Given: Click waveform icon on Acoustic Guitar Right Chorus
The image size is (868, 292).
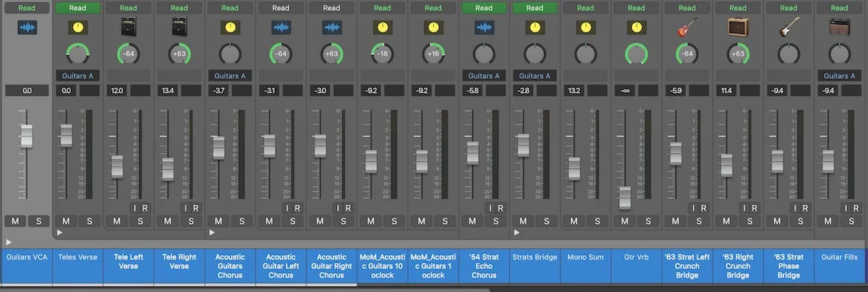Looking at the screenshot, I should pos(331,28).
